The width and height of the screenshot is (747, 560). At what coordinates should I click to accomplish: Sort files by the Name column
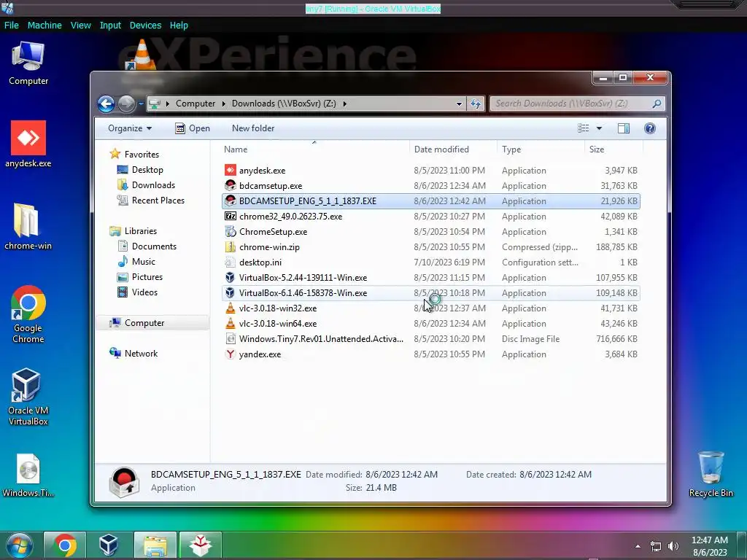point(314,149)
